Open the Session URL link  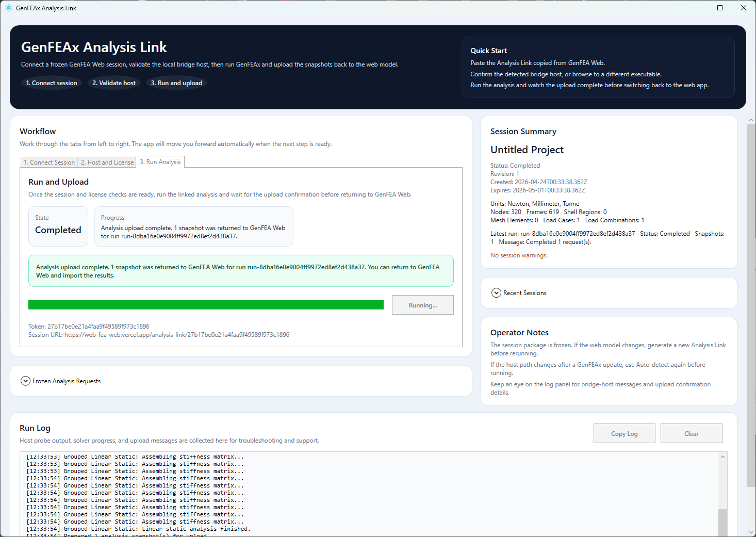177,334
